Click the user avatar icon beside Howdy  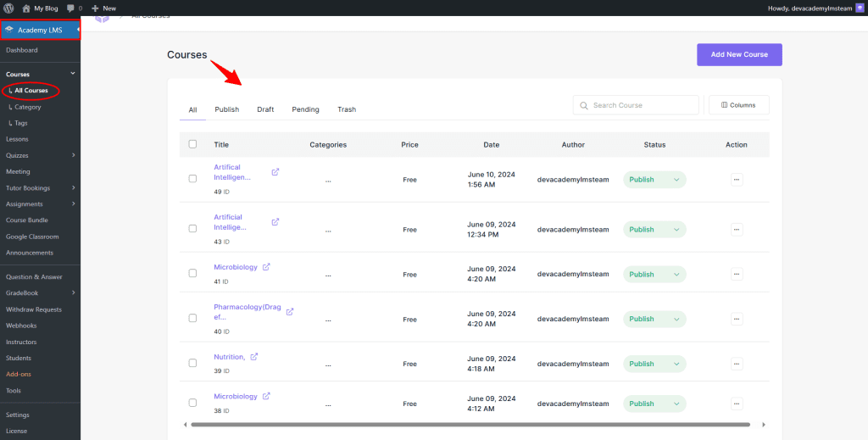click(x=859, y=8)
